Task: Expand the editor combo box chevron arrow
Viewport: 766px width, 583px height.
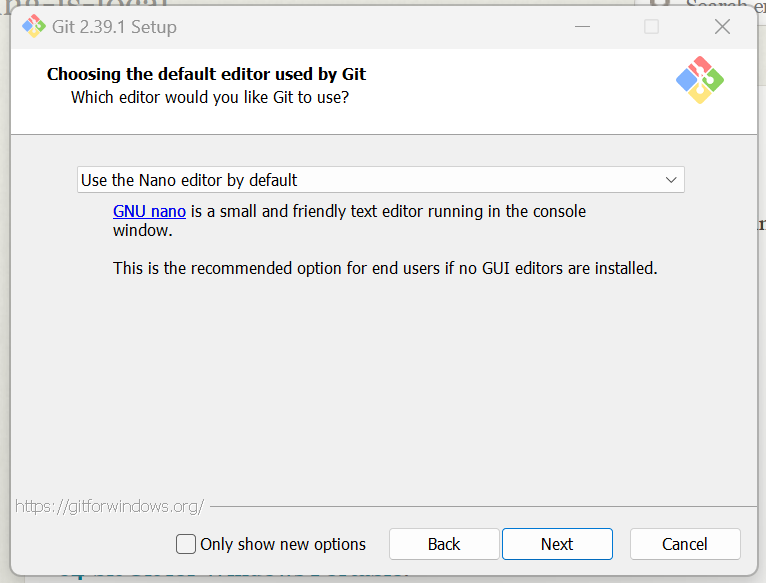Action: [x=671, y=180]
